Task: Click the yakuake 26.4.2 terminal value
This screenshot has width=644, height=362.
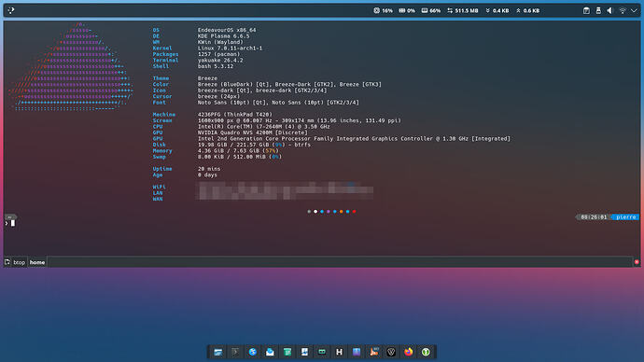Action: (x=220, y=60)
